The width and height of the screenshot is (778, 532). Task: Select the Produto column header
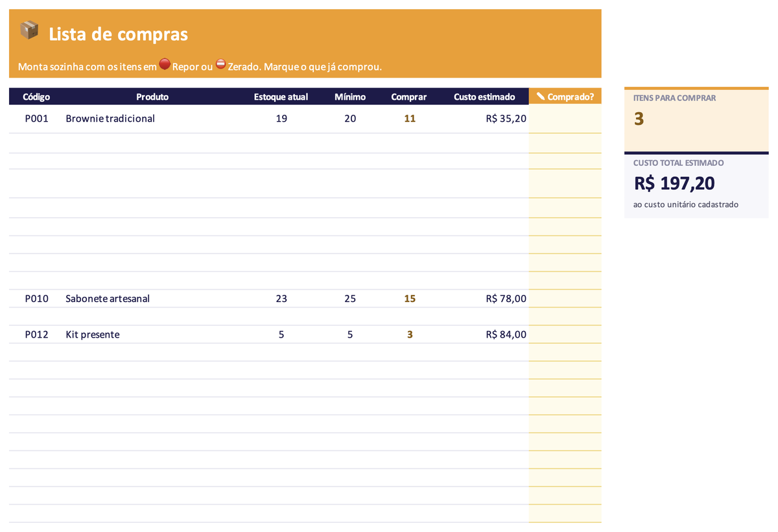[152, 97]
